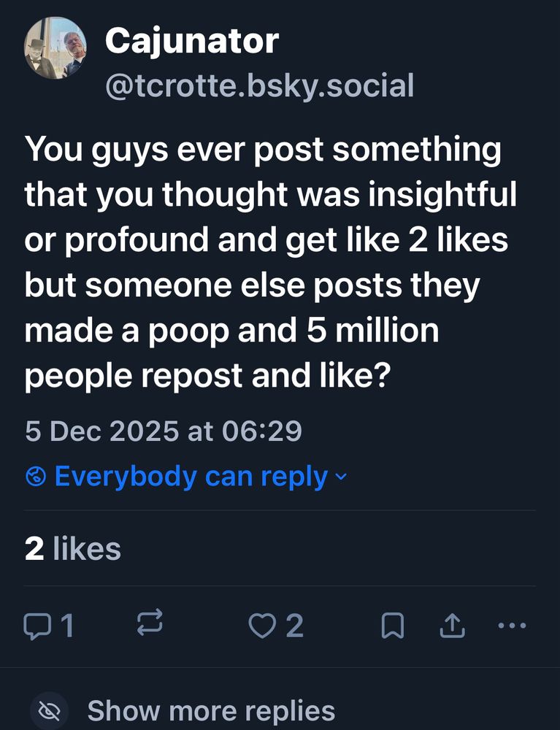Open Cajunator's display name profile
560x730 pixels.
tap(192, 42)
